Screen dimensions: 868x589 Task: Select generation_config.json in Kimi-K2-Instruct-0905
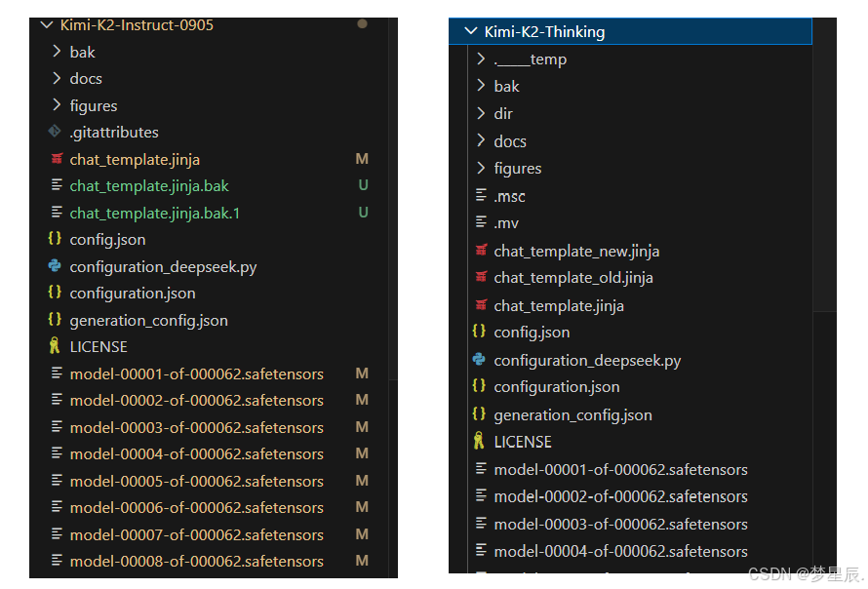148,321
